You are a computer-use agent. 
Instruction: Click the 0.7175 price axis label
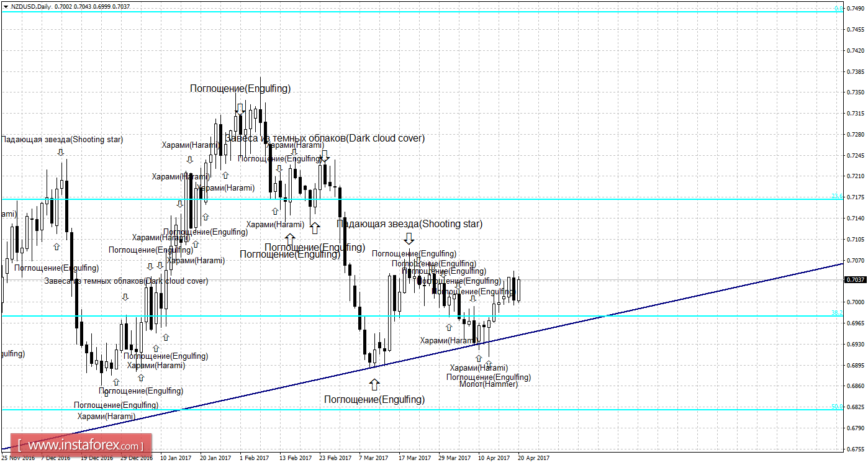[x=856, y=197]
